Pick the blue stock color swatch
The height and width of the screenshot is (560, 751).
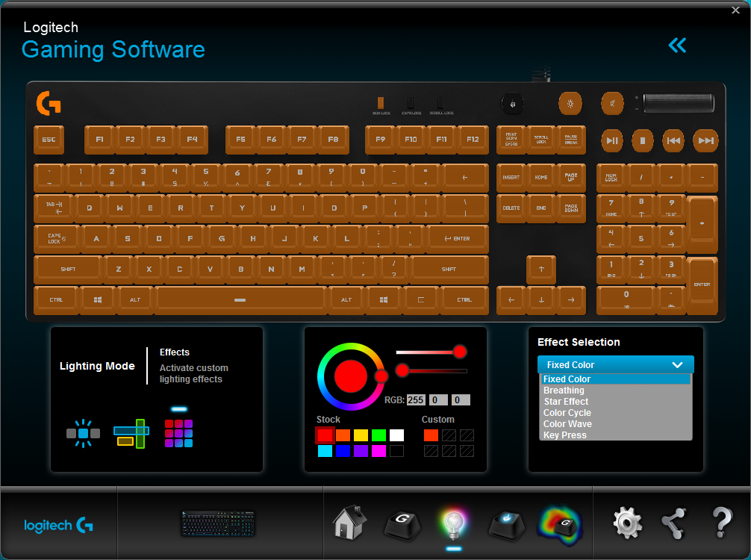tap(343, 451)
